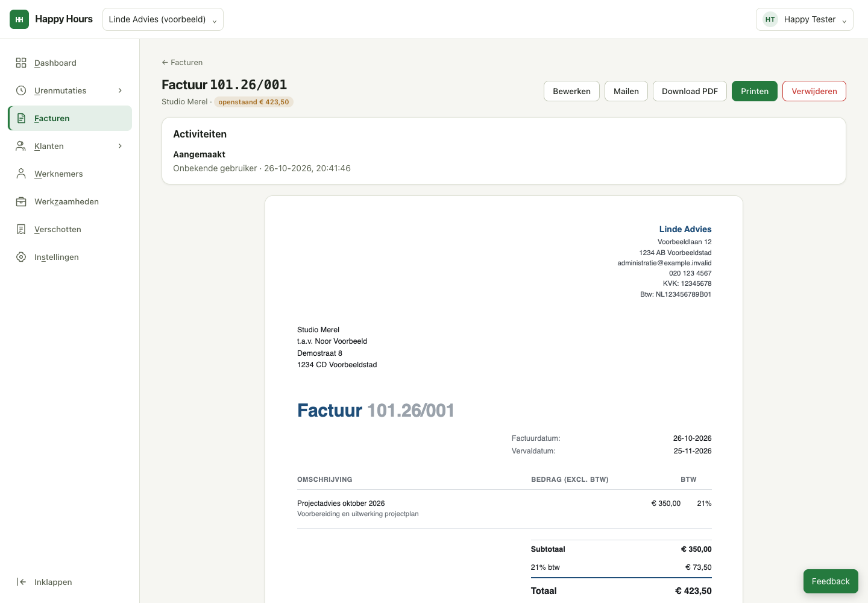Click the green Printen button
Image resolution: width=868 pixels, height=603 pixels.
tap(755, 91)
